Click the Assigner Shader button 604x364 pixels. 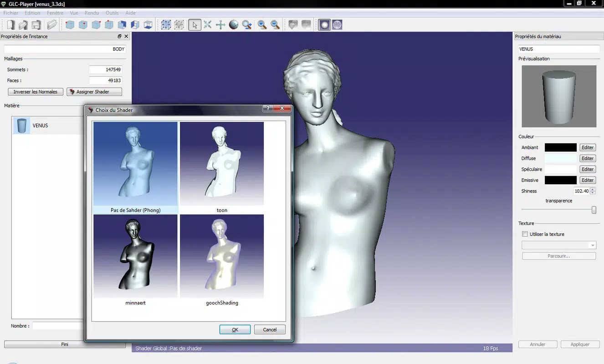coord(94,92)
